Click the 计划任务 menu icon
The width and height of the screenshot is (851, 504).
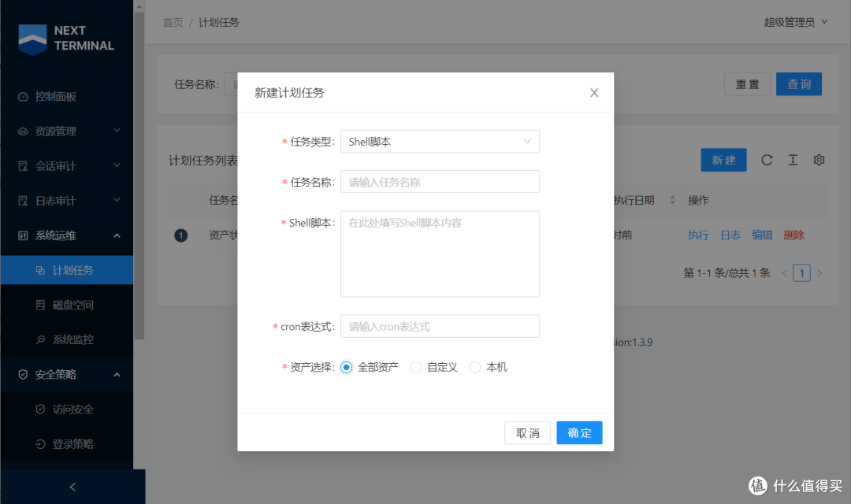tap(40, 270)
